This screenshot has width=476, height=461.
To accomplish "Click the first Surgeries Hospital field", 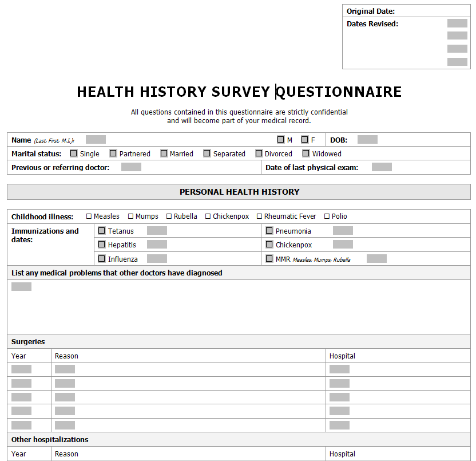I will [x=339, y=369].
